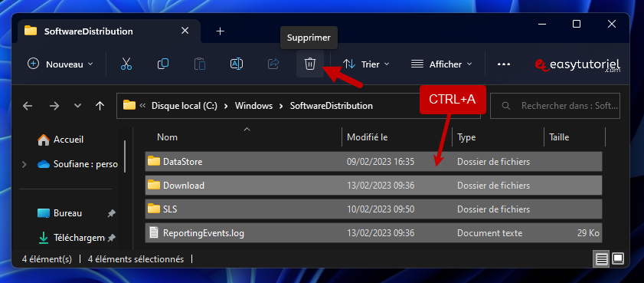Viewport: 644px width, 283px height.
Task: Click the Rename icon
Action: (237, 64)
